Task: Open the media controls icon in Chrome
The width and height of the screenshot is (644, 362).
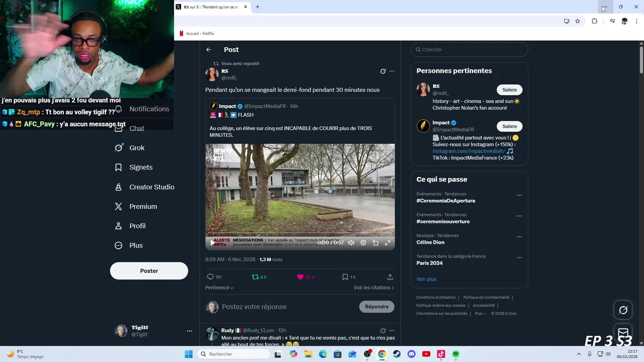Action: [x=612, y=21]
